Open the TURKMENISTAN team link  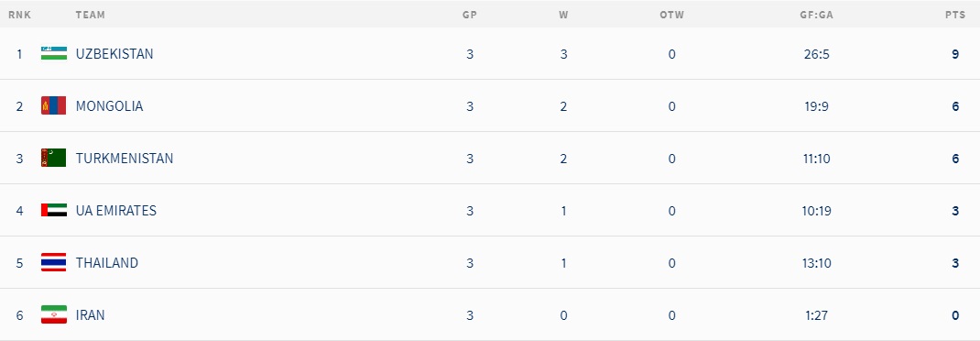click(x=125, y=159)
